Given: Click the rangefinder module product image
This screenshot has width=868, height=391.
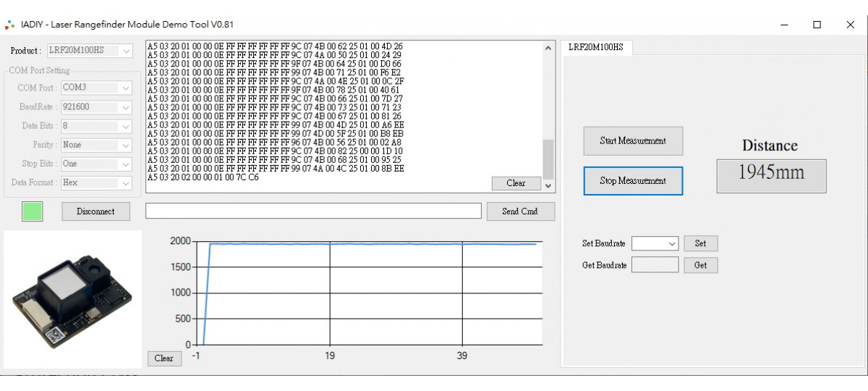Looking at the screenshot, I should pos(72,299).
